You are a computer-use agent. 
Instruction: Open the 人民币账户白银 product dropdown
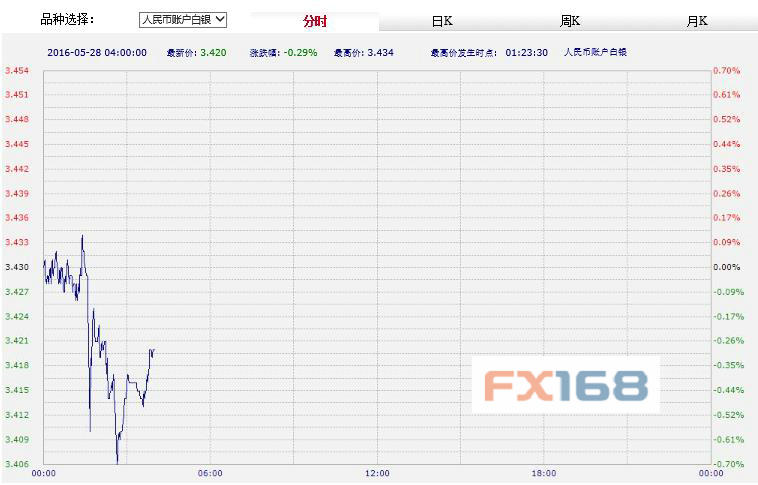pos(183,19)
